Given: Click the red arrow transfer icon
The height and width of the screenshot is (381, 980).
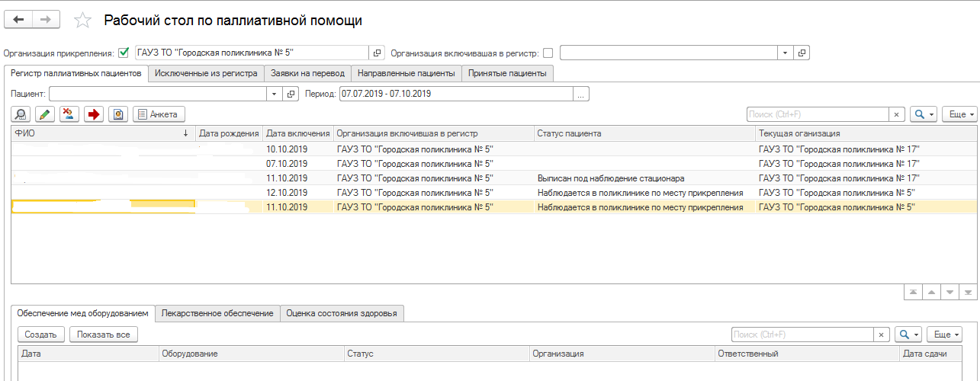Looking at the screenshot, I should (x=94, y=114).
